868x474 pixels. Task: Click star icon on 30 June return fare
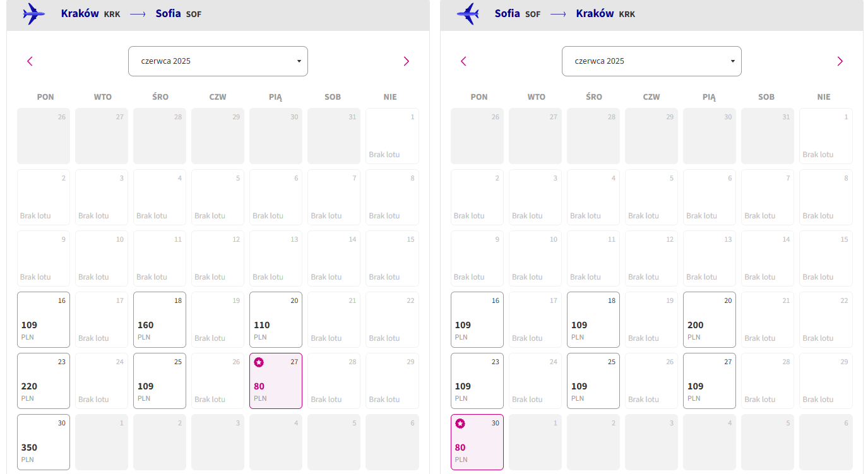460,424
